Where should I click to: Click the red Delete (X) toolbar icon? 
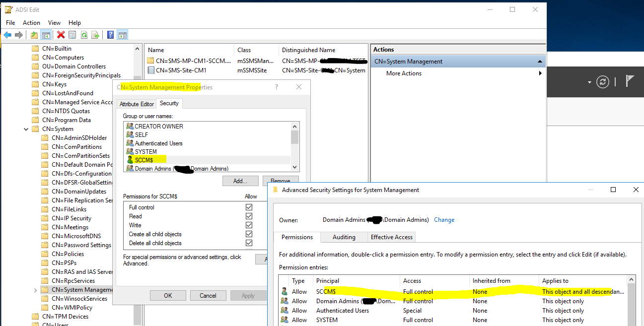tap(61, 34)
